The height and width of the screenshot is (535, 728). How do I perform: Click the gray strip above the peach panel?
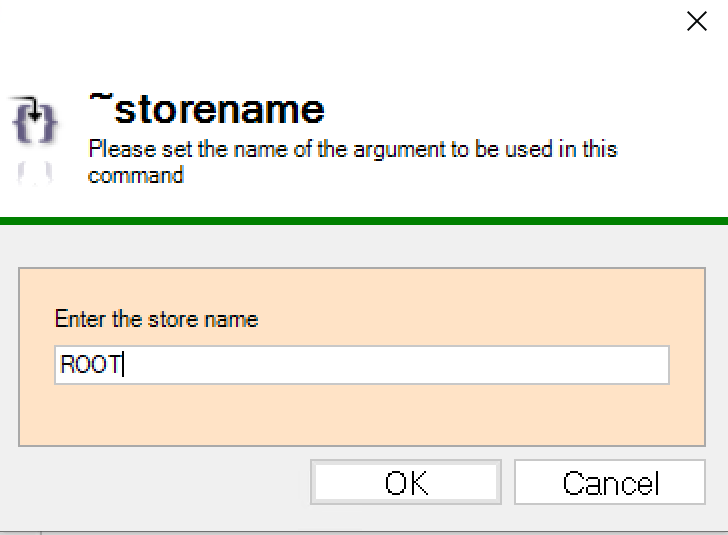pyautogui.click(x=364, y=246)
